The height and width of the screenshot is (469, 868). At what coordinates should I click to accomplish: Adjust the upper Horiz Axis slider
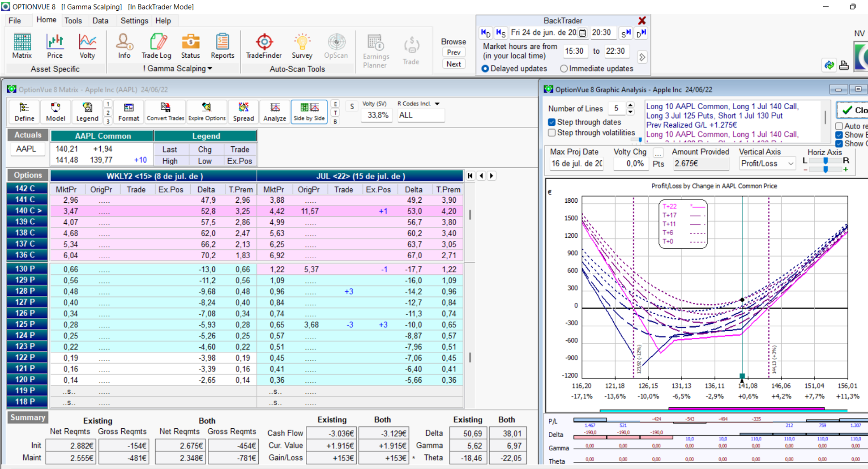click(825, 161)
